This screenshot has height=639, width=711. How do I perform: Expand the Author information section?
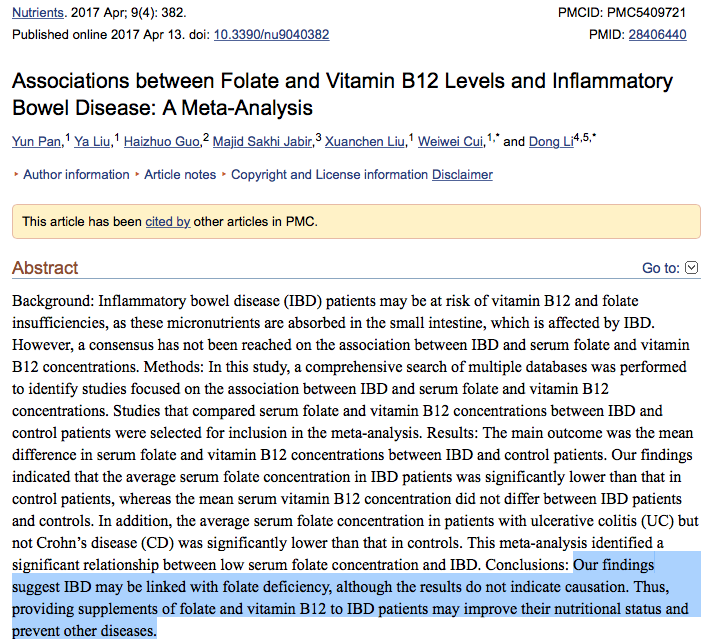coord(76,175)
